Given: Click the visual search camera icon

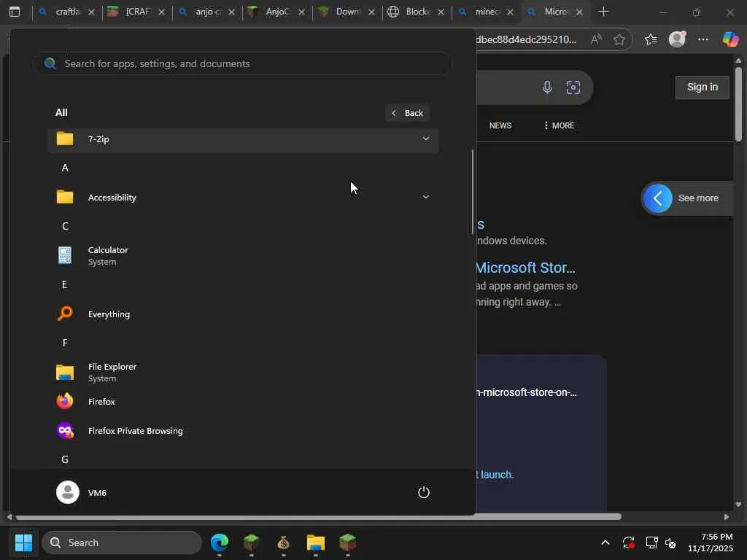Looking at the screenshot, I should pyautogui.click(x=573, y=87).
